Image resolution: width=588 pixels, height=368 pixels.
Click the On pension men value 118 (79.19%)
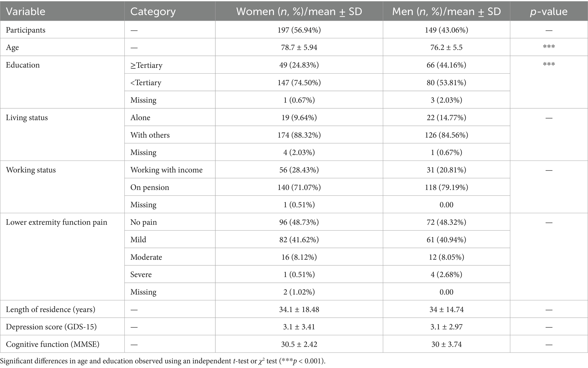446,187
